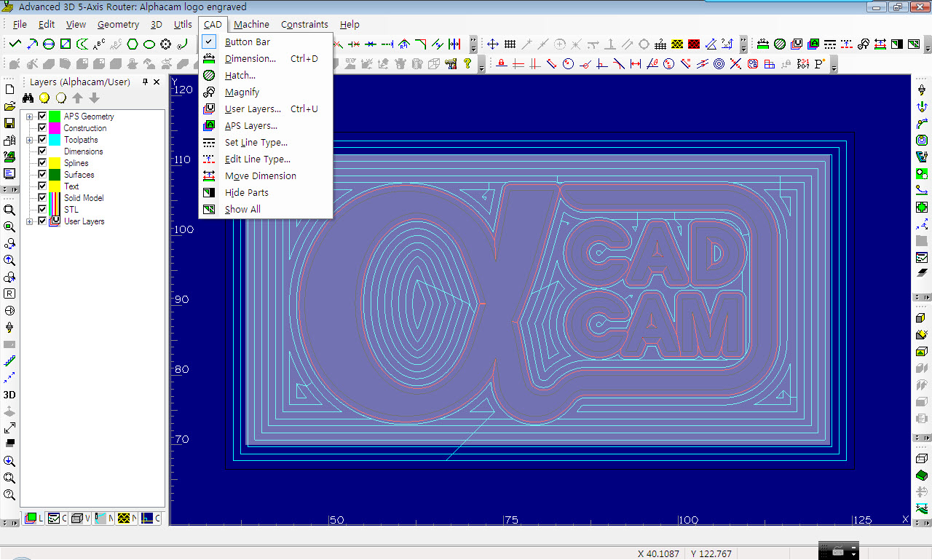Toggle Surfaces layer checkbox
932x560 pixels.
coord(42,175)
